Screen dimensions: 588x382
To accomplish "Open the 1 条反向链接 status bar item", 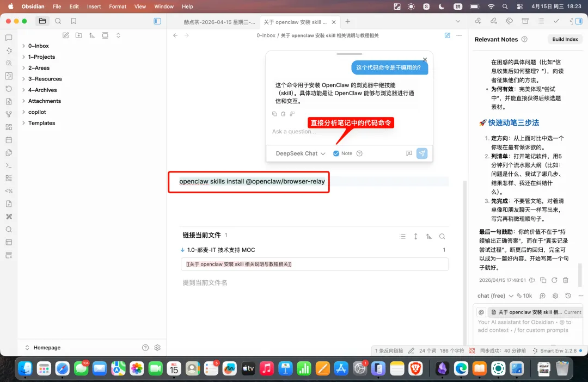I will point(389,351).
